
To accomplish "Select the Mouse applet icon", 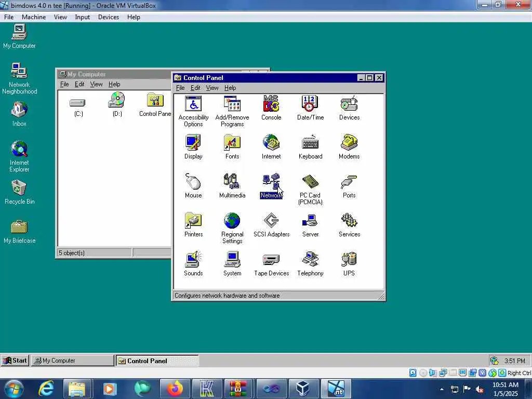I will tap(193, 185).
